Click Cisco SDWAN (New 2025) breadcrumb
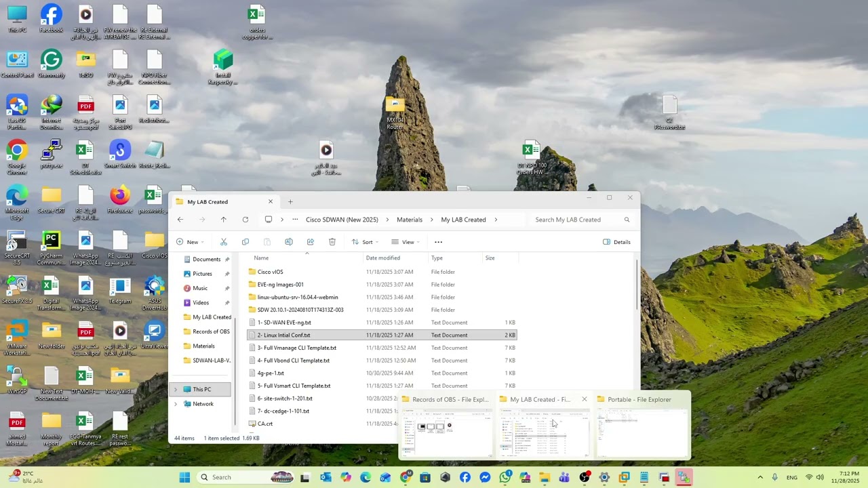This screenshot has height=488, width=868. [342, 220]
